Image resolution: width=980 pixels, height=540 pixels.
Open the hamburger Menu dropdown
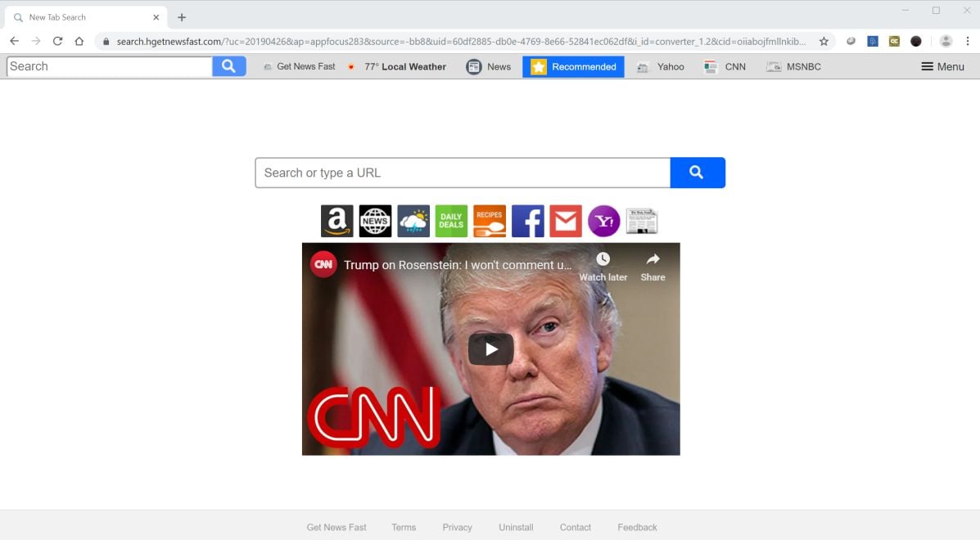click(942, 67)
